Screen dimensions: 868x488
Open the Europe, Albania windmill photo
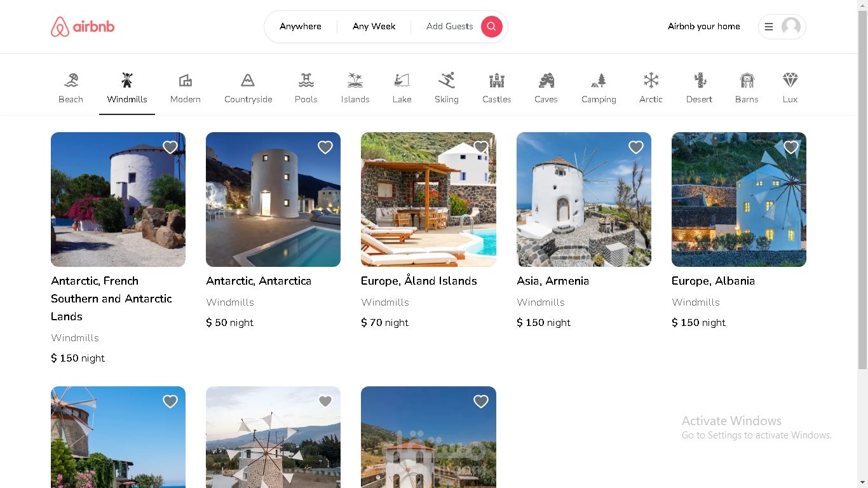(739, 200)
